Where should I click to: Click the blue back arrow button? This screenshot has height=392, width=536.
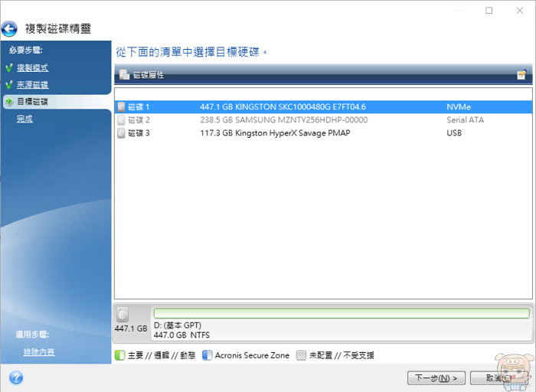(x=9, y=28)
